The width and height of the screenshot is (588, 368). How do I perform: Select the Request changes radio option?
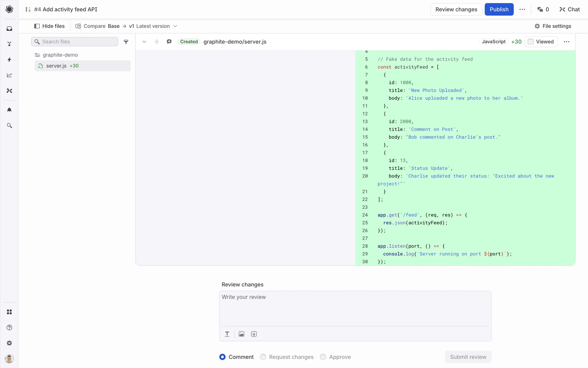tap(263, 357)
